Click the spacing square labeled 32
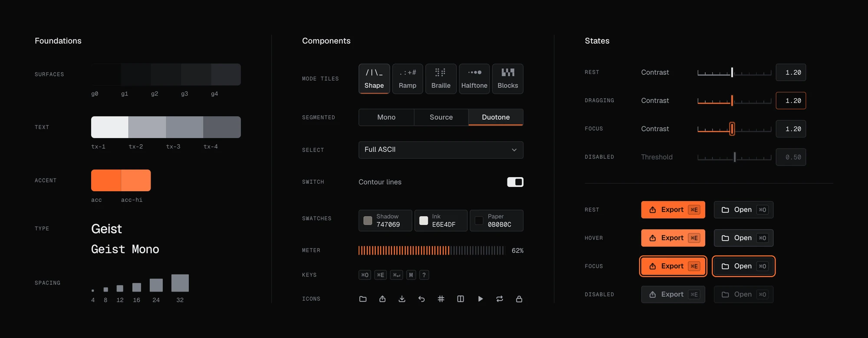 (x=180, y=283)
